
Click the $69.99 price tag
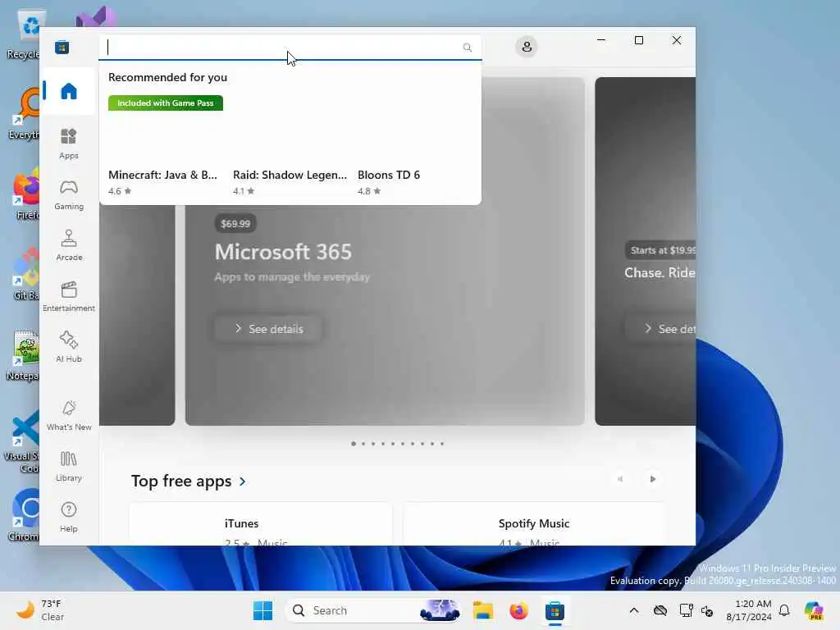coord(235,224)
